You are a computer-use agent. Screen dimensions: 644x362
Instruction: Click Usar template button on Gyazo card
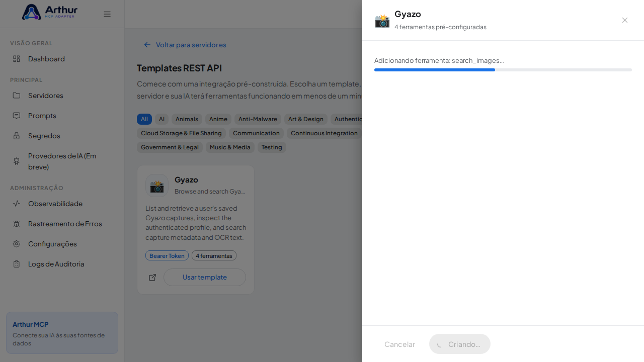pos(205,278)
